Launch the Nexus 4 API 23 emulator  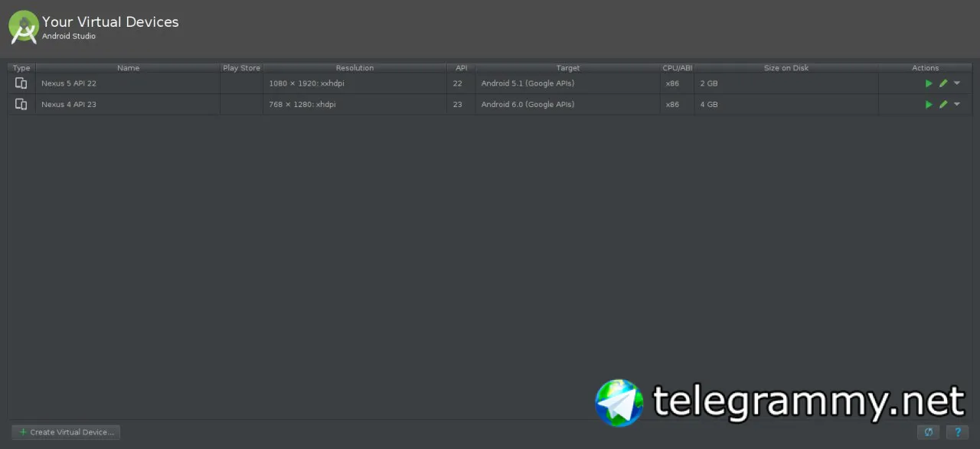(x=929, y=105)
